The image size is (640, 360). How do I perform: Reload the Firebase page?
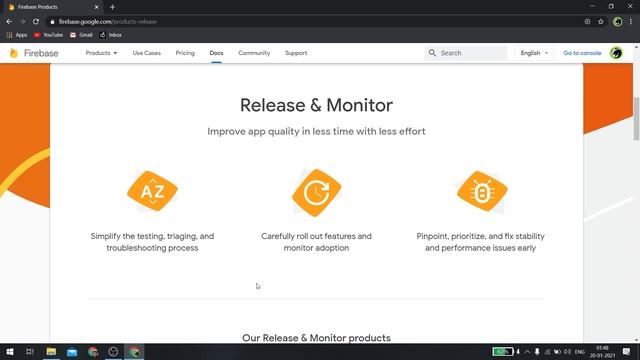tap(36, 22)
